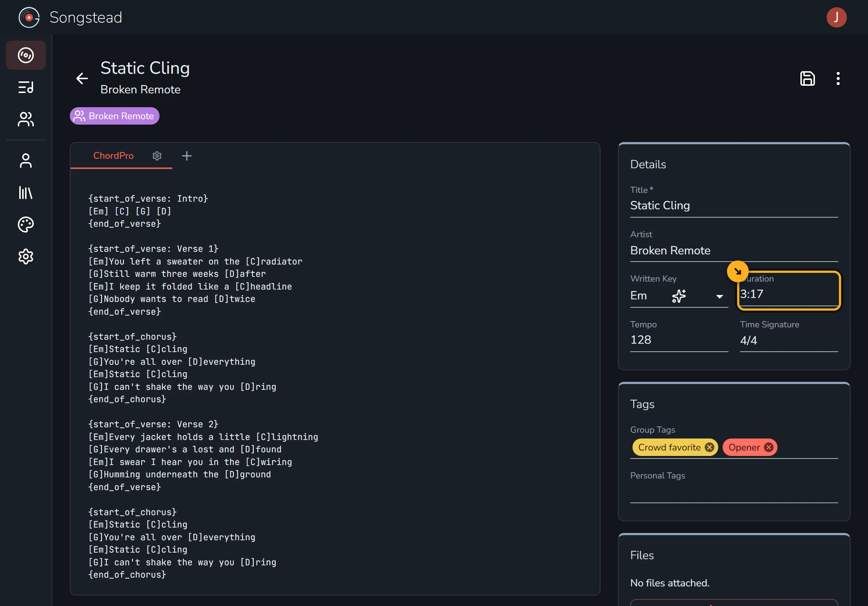Open the Songs section in sidebar

click(x=26, y=55)
